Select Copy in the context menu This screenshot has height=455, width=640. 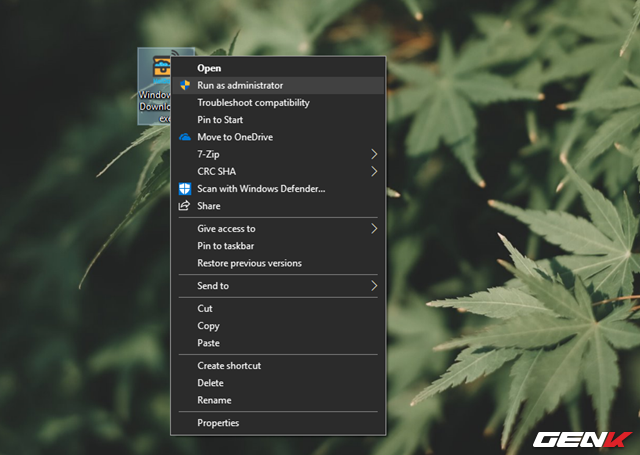click(278, 326)
